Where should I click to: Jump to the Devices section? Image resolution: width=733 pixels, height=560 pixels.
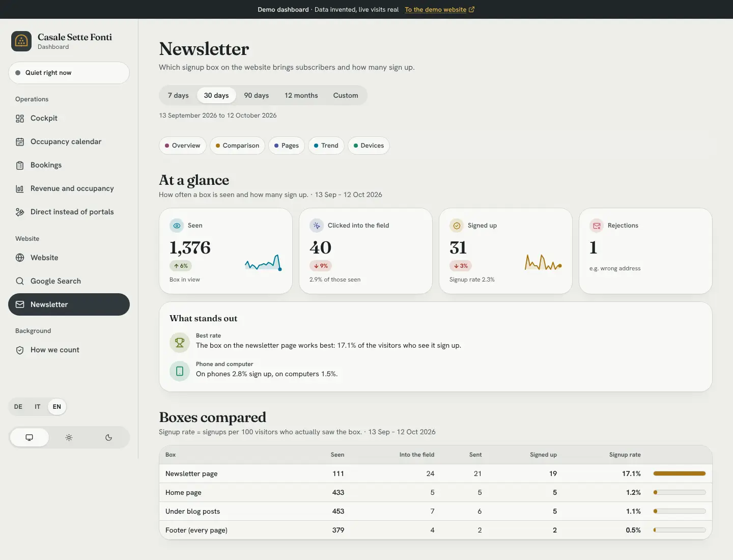369,146
